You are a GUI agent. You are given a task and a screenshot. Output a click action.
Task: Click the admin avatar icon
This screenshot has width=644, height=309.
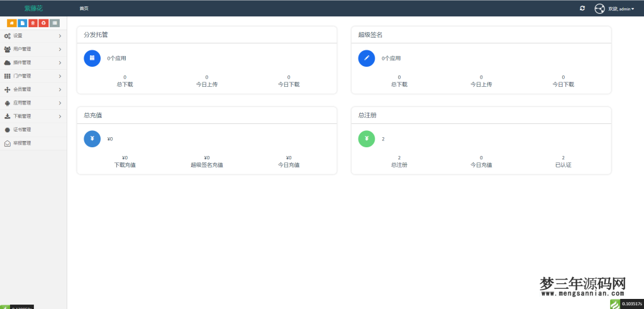point(599,9)
